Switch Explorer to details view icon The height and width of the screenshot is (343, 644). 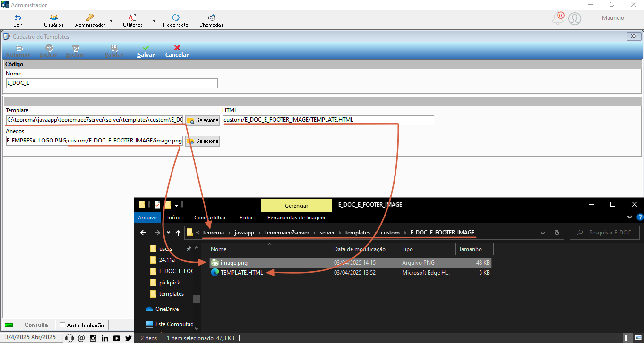coord(627,338)
